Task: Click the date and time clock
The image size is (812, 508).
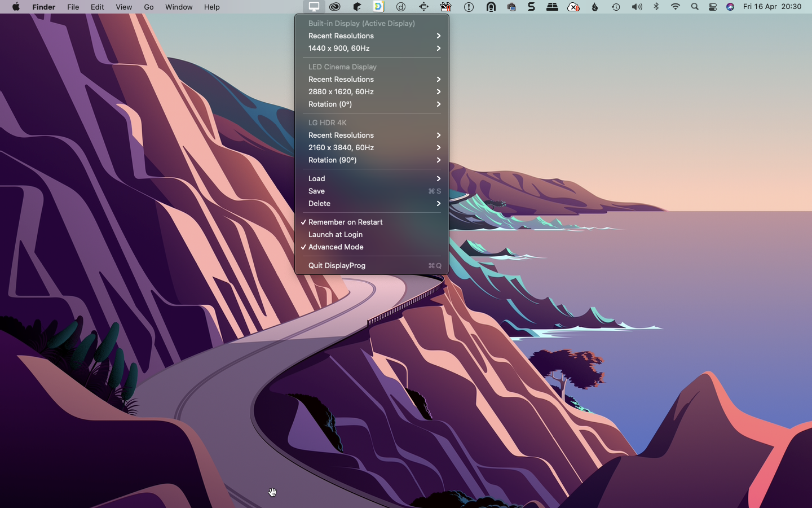Action: [772, 7]
